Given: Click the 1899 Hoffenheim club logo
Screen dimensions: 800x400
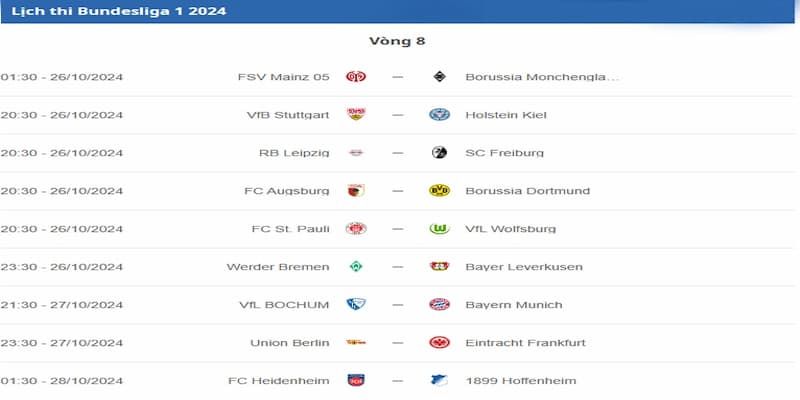Looking at the screenshot, I should tap(438, 381).
